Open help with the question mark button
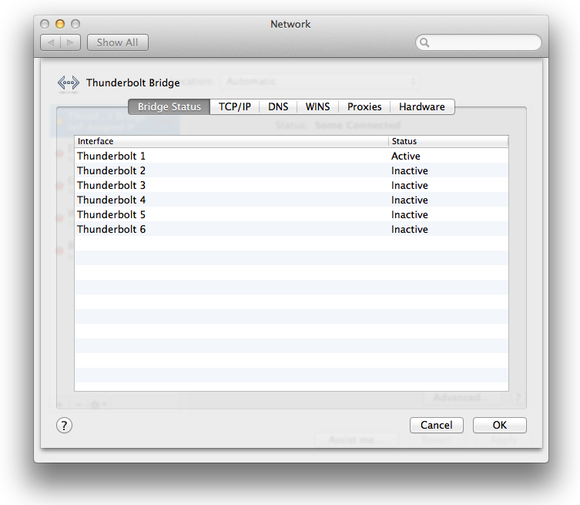The width and height of the screenshot is (580, 505). pos(64,425)
